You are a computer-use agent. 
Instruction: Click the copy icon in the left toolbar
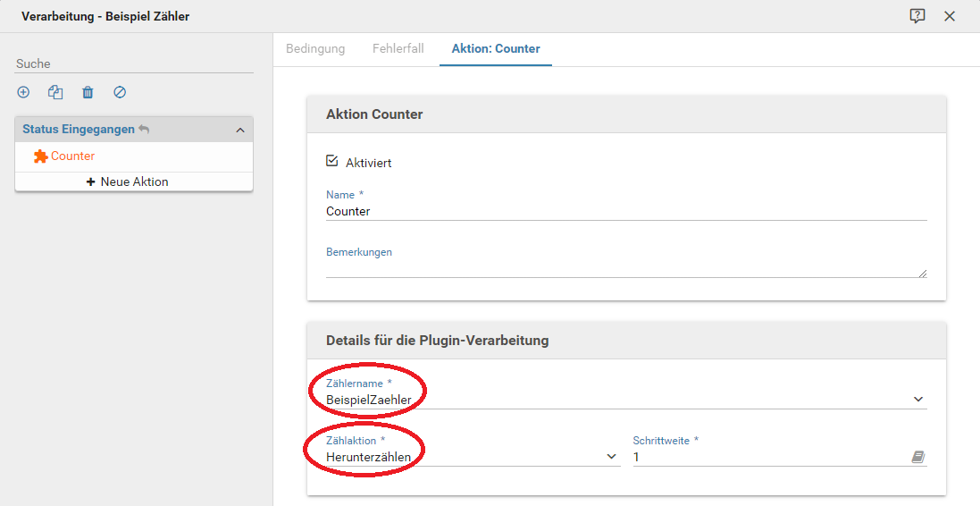[x=55, y=92]
